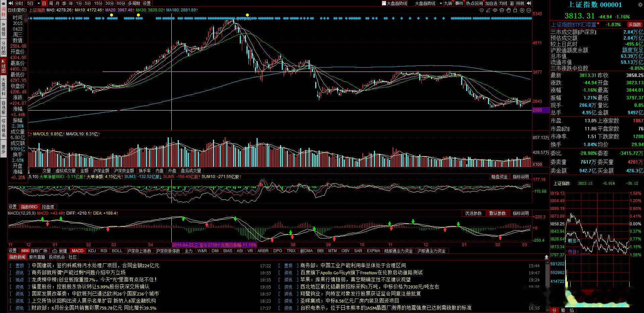Click the download arrow icon above news list
The height and width of the screenshot is (313, 644).
pyautogui.click(x=546, y=257)
